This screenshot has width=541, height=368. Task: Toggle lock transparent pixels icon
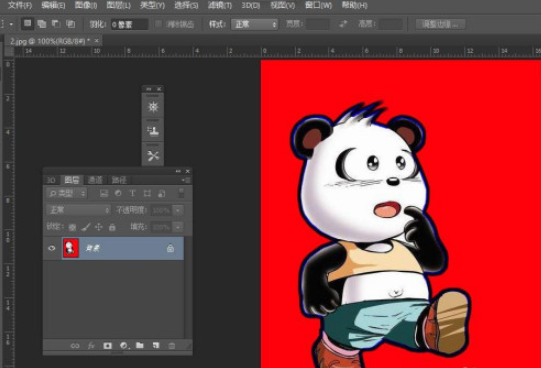72,227
